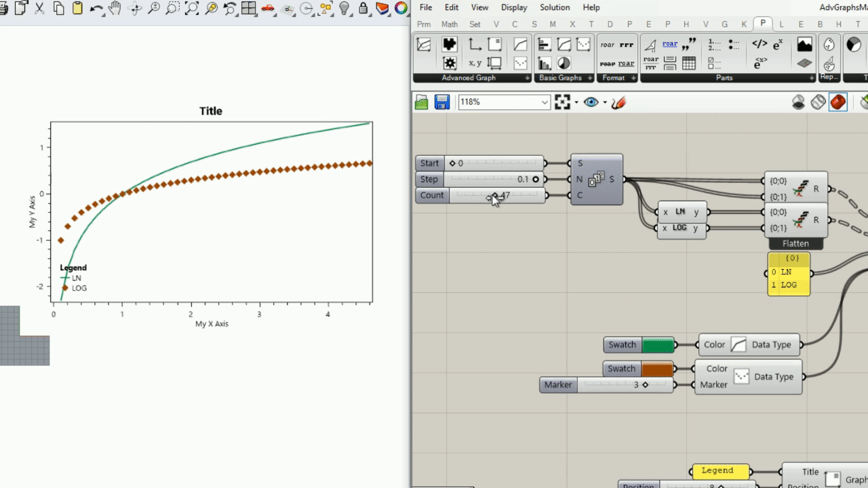
Task: Click the Series component on canvas
Action: (597, 180)
